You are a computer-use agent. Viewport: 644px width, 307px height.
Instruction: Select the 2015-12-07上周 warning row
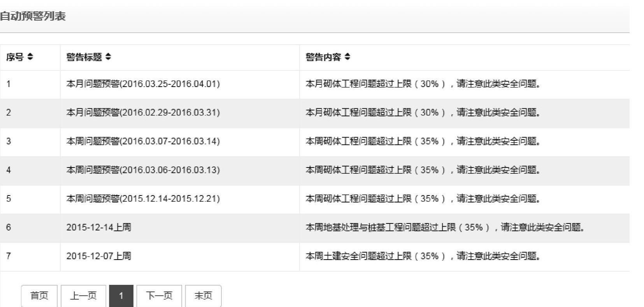coord(99,256)
